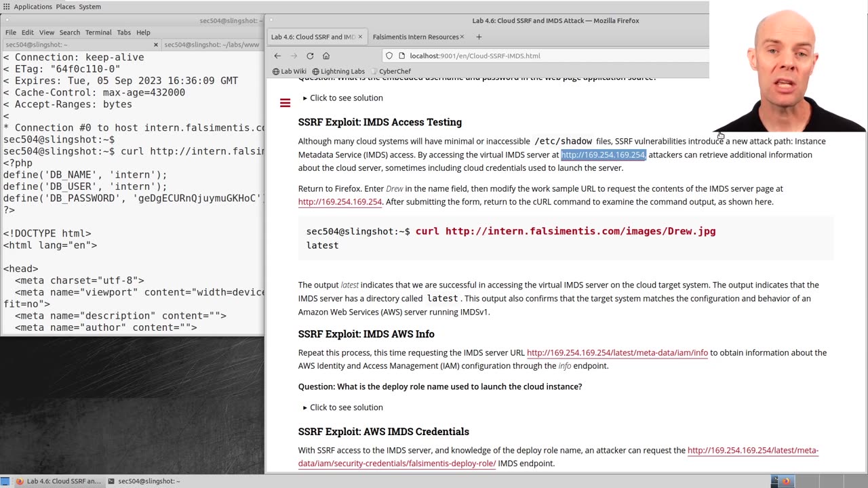
Task: Open the tracking protection shield icon
Action: (x=389, y=56)
